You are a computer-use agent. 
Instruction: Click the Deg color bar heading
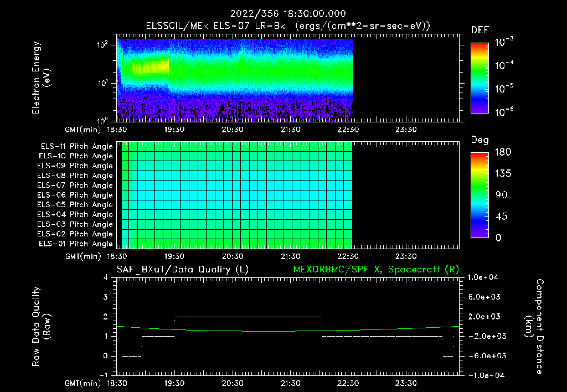click(x=480, y=140)
